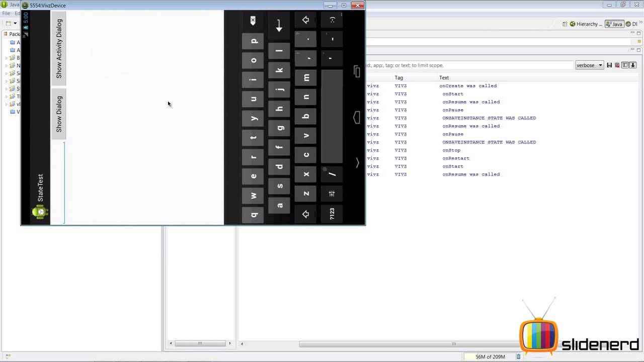Image resolution: width=644 pixels, height=362 pixels.
Task: Switch to Hierarchy View perspective
Action: point(586,24)
